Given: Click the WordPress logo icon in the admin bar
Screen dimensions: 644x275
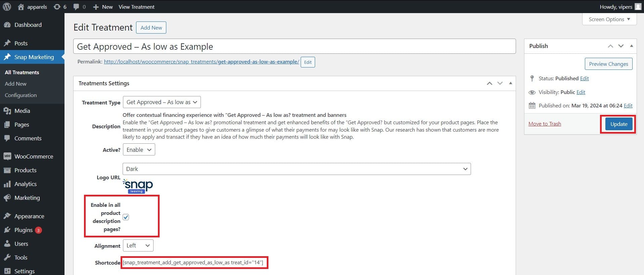Looking at the screenshot, I should tap(7, 7).
